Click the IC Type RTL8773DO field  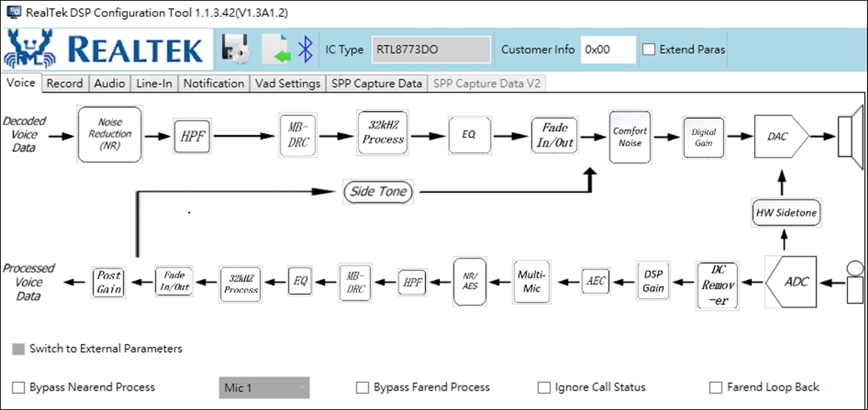pos(431,49)
